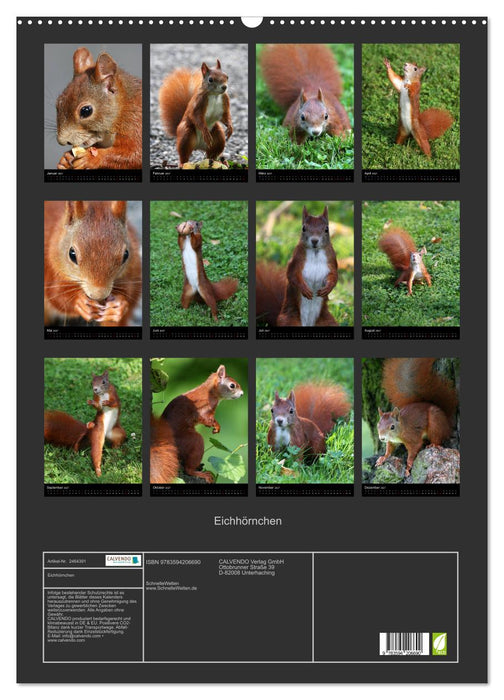504x700 pixels.
Task: Click the 'Eichhörnchen' title below the photos
Action: click(248, 521)
